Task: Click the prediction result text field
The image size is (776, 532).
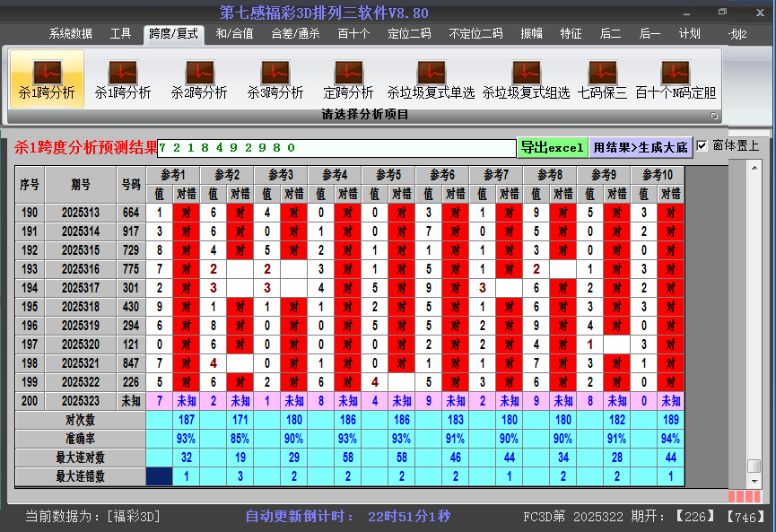Action: point(336,147)
